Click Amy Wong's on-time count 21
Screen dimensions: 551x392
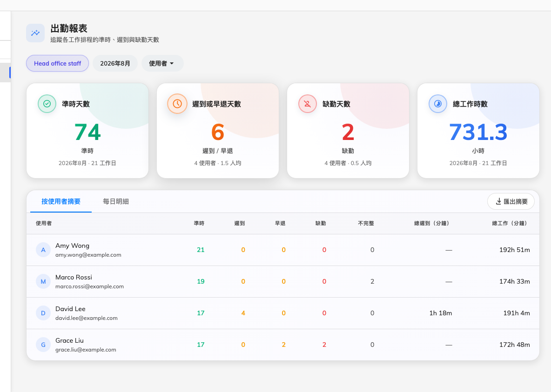201,250
